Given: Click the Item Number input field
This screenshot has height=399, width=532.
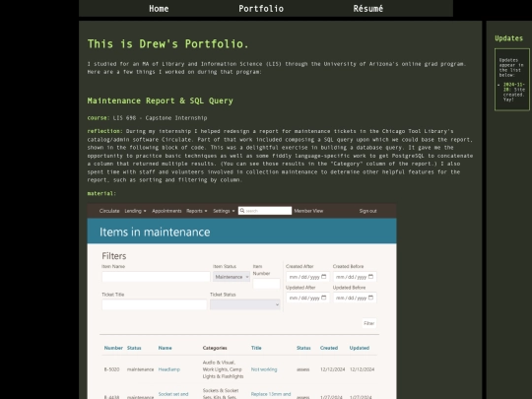Looking at the screenshot, I should (x=266, y=284).
